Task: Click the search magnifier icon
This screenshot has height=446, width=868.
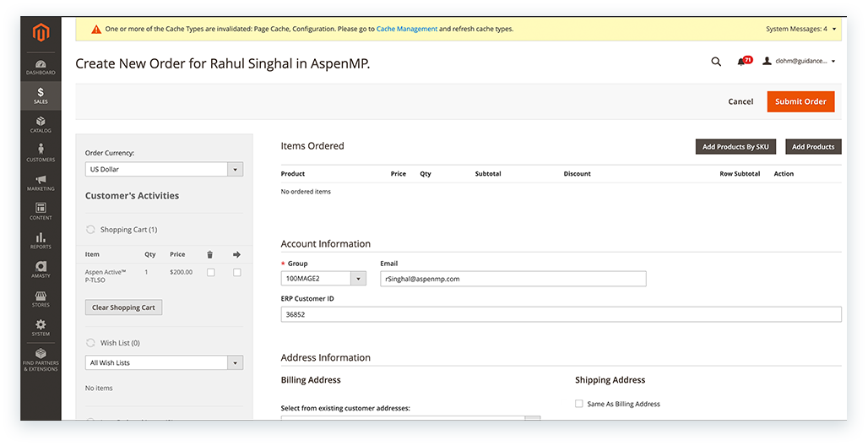Action: tap(716, 62)
